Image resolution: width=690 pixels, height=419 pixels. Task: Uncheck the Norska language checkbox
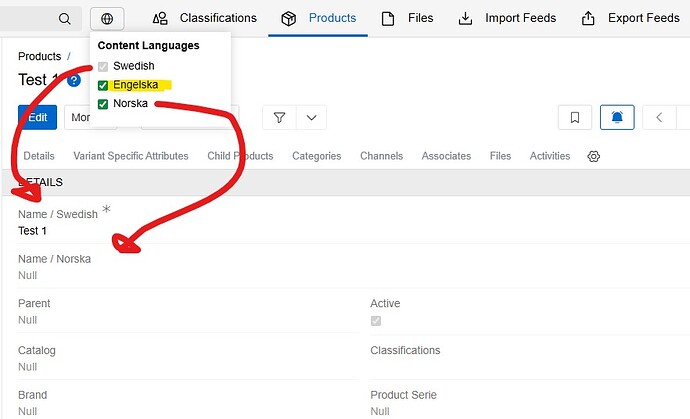tap(103, 104)
